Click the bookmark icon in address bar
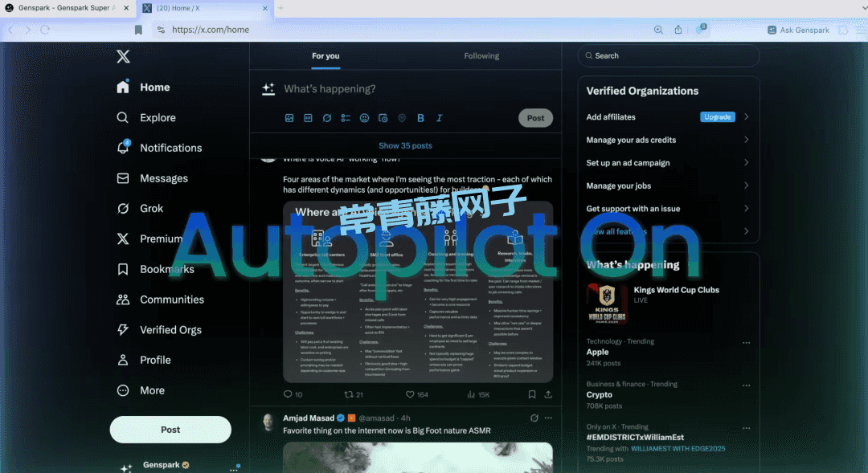Viewport: 868px width, 473px height. 138,30
